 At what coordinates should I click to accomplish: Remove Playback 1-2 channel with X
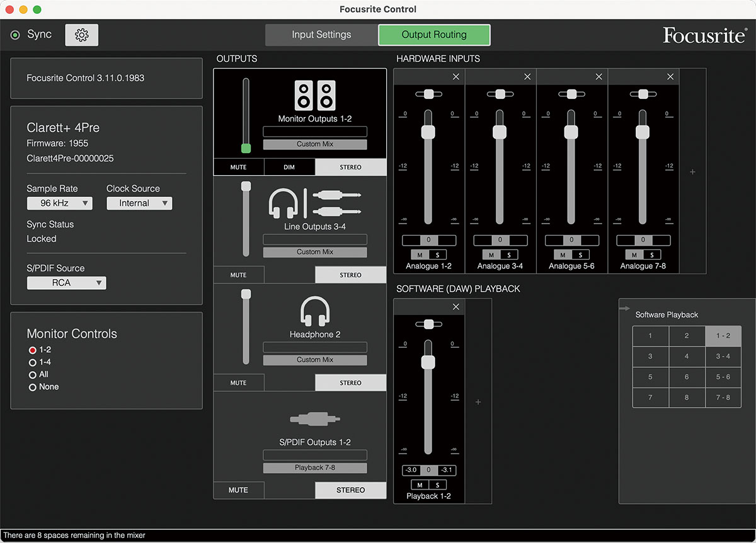456,307
